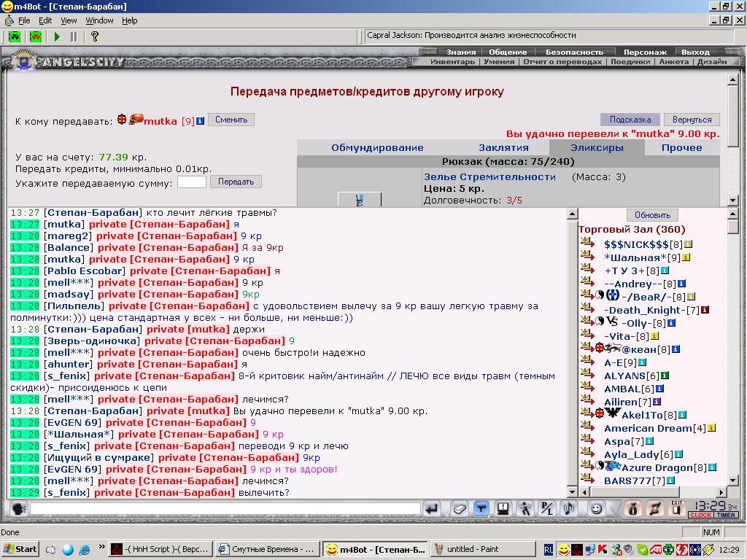The height and width of the screenshot is (560, 747).
Task: Open the Умения submenu link
Action: [x=499, y=62]
